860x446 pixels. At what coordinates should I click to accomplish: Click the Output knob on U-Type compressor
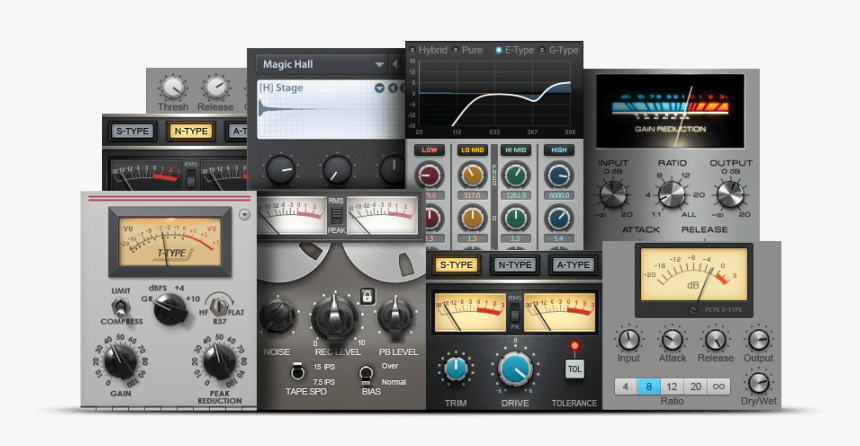point(759,340)
